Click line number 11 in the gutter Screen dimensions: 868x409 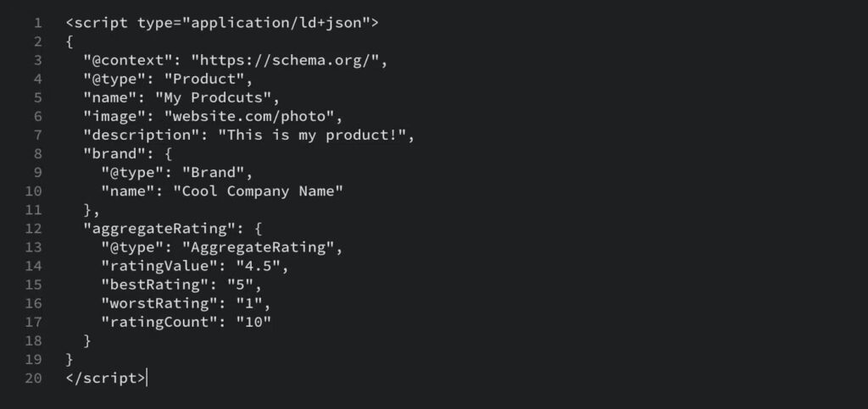point(33,210)
